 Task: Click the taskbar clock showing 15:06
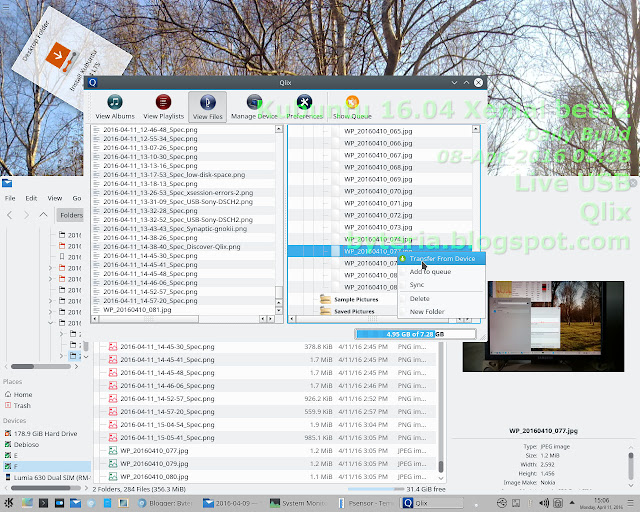[x=603, y=503]
